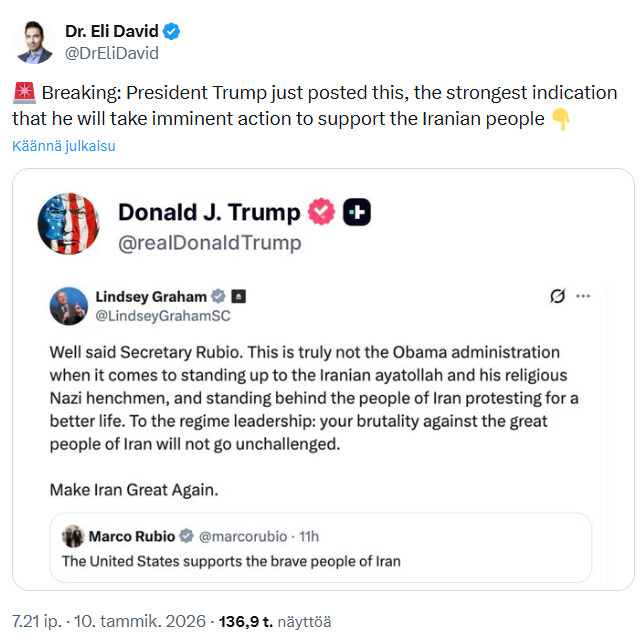Click the Käännä julkaisu translate link
Screen dimensions: 644x643
point(64,146)
